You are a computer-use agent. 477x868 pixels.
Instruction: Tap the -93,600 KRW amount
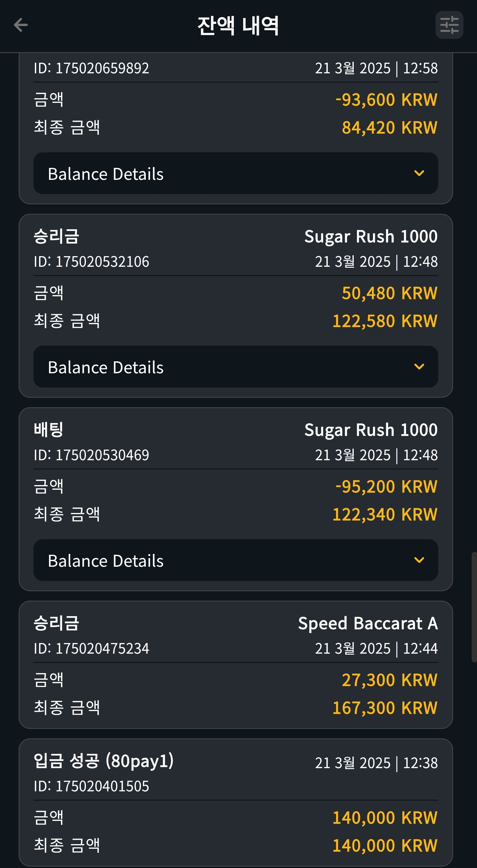tap(387, 100)
